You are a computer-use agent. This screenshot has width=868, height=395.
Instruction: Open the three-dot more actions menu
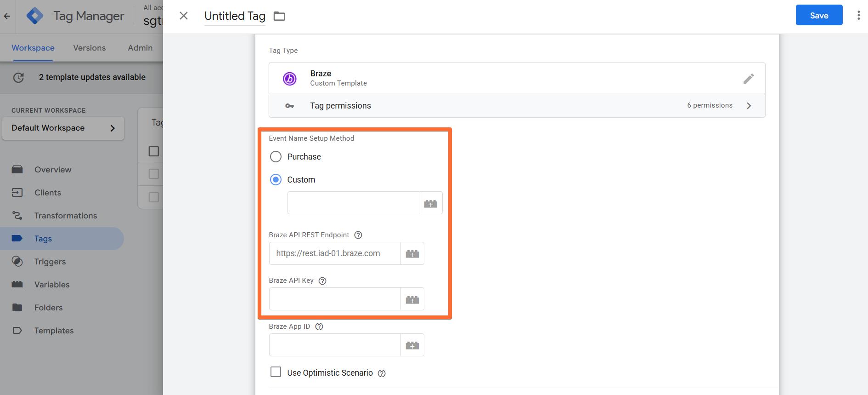click(x=858, y=16)
